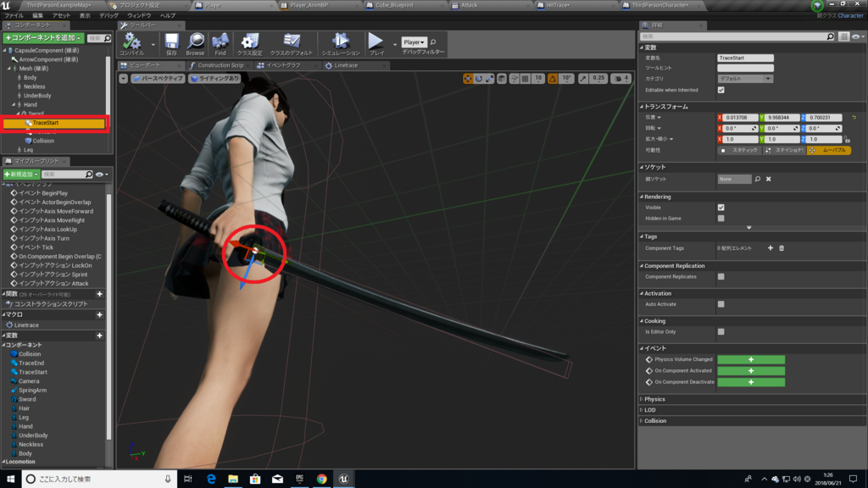Open プレイ options dropdown arrow
Screen dimensions: 868x488
[395, 44]
